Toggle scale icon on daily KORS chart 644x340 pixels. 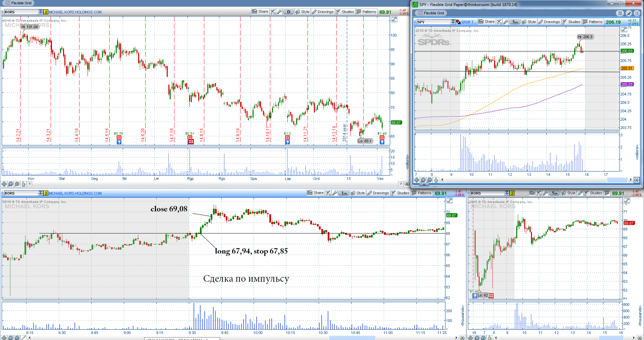pyautogui.click(x=394, y=19)
